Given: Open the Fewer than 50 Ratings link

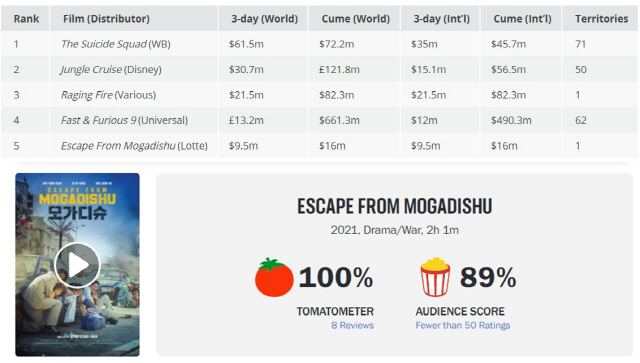Looking at the screenshot, I should tap(463, 325).
